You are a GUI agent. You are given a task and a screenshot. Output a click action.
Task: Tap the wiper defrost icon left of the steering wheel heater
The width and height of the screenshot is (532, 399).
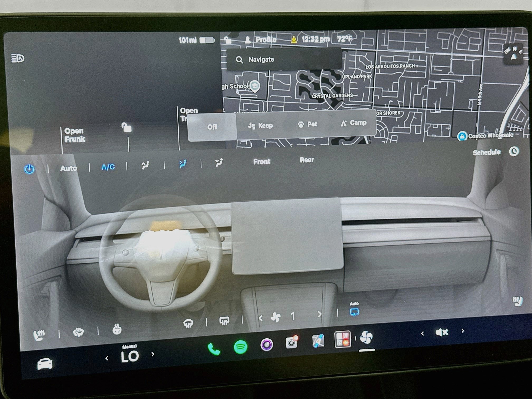[x=78, y=332]
